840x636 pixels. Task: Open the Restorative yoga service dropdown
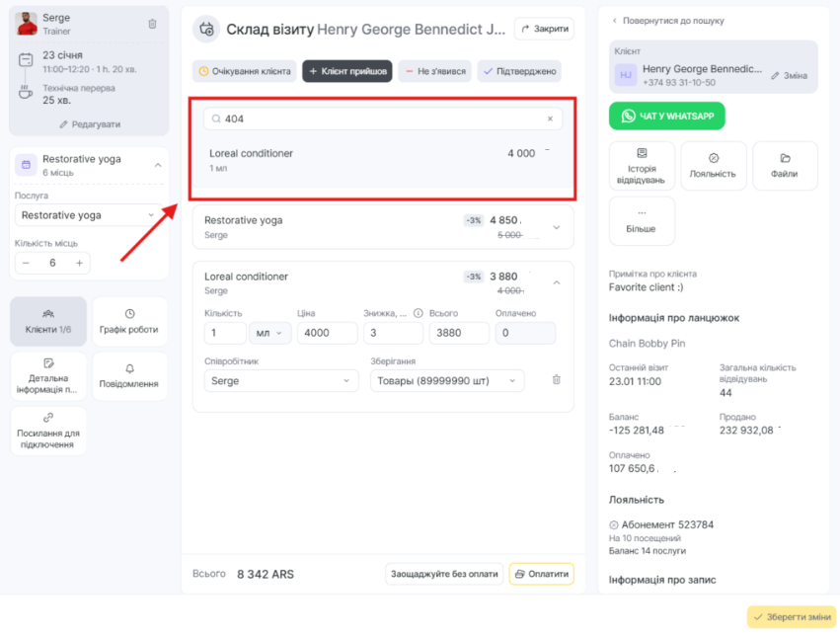click(x=89, y=215)
